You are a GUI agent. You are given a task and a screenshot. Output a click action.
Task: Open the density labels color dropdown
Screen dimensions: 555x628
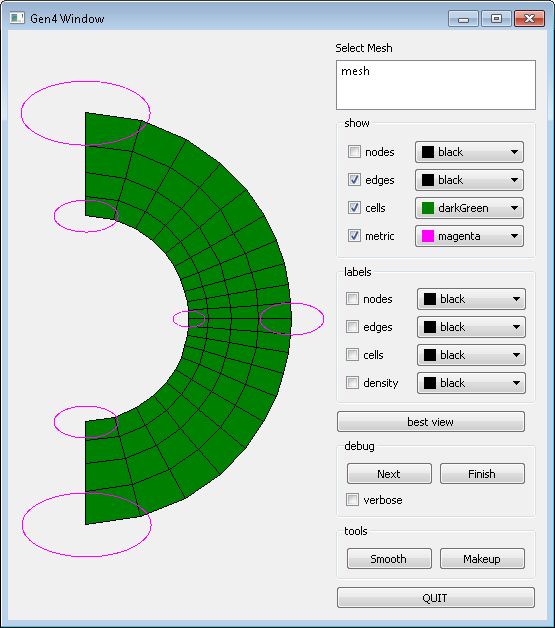(471, 383)
